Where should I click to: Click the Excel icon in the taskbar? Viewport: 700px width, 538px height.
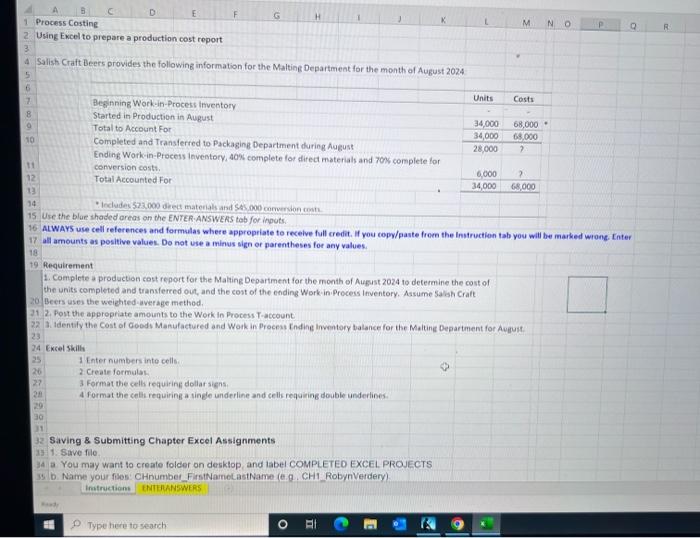coord(486,524)
